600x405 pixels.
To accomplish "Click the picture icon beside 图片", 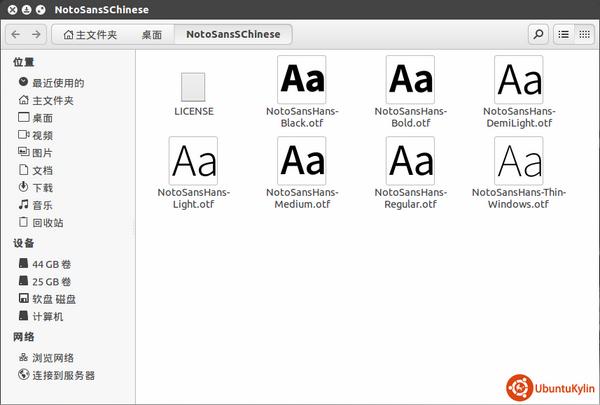I will 23,152.
